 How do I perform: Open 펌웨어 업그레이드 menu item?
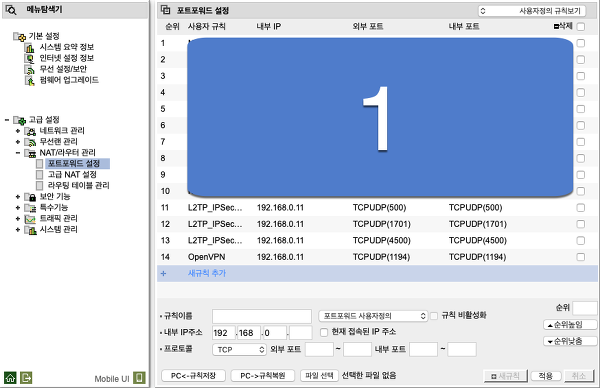tap(69, 80)
